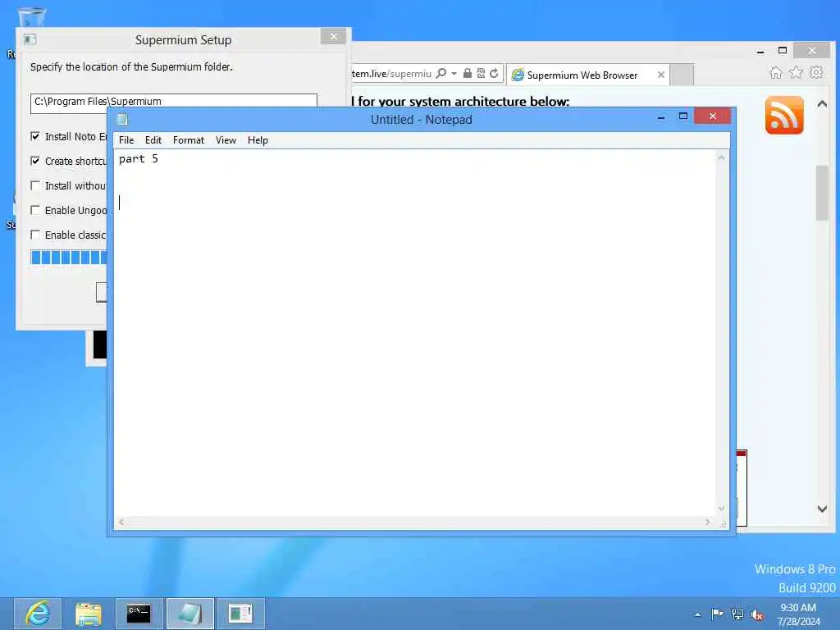Viewport: 840px width, 630px height.
Task: Click the Supermium install progress bar
Action: pyautogui.click(x=69, y=258)
